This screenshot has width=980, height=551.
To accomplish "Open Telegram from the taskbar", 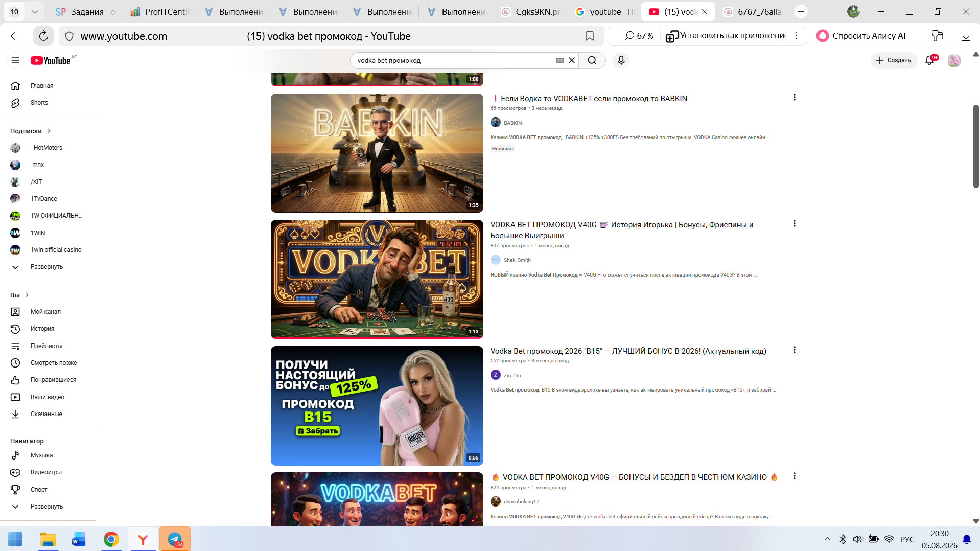I will coord(175,539).
